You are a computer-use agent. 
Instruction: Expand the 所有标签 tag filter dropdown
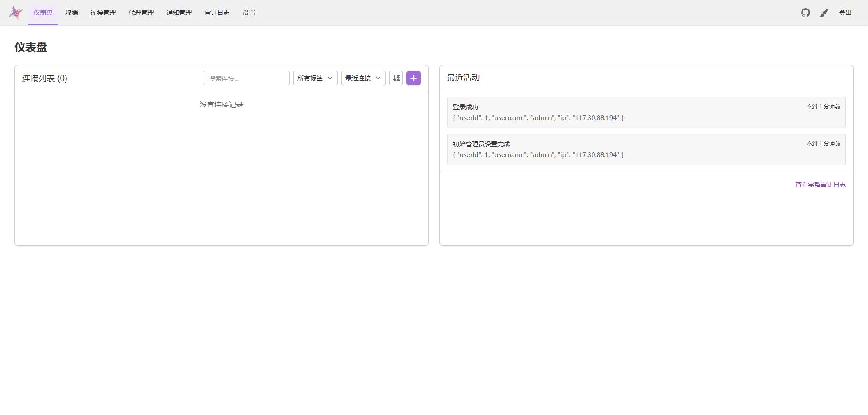coord(316,78)
